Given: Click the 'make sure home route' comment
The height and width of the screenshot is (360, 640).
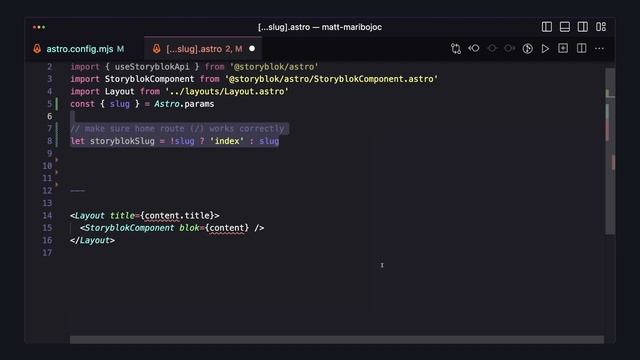Looking at the screenshot, I should [x=178, y=129].
